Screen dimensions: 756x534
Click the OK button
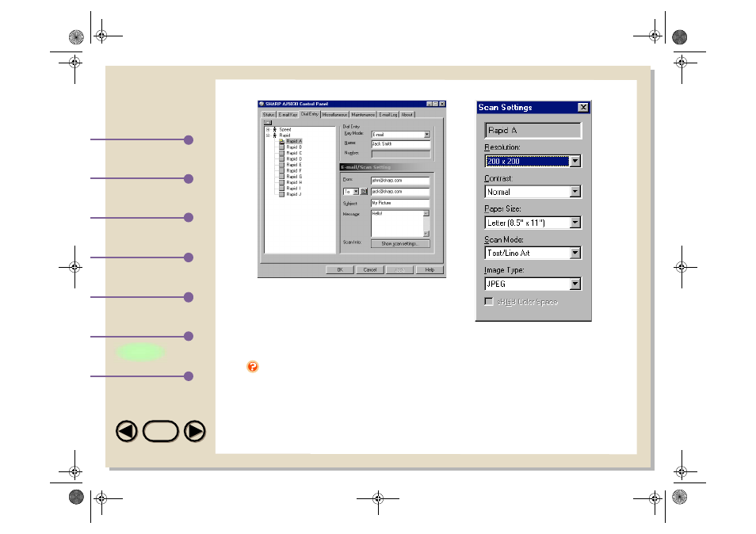pyautogui.click(x=339, y=270)
